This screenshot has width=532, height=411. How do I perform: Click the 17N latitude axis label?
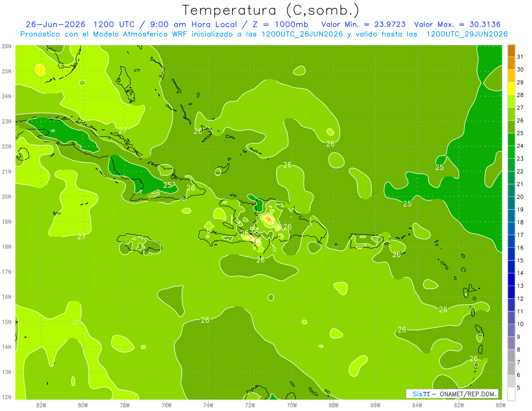(x=6, y=272)
